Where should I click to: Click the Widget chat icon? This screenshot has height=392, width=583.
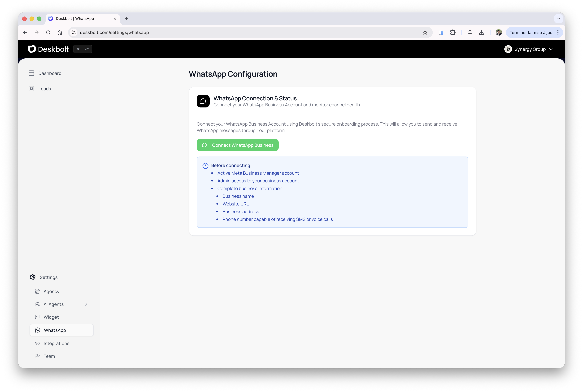37,317
